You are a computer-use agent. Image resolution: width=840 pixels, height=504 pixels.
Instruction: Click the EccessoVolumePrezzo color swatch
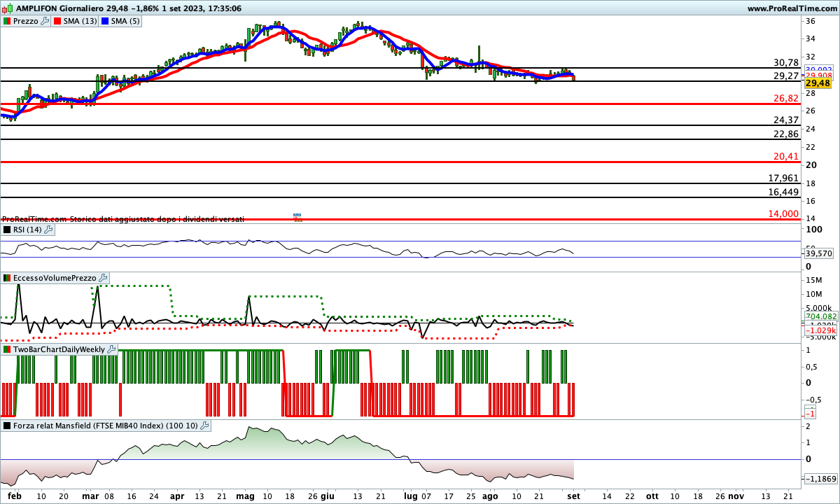pyautogui.click(x=8, y=278)
